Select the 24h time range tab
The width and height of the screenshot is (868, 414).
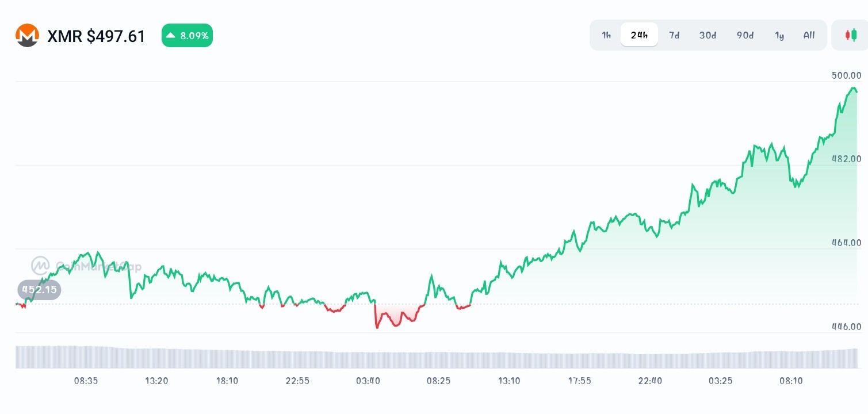click(x=639, y=35)
